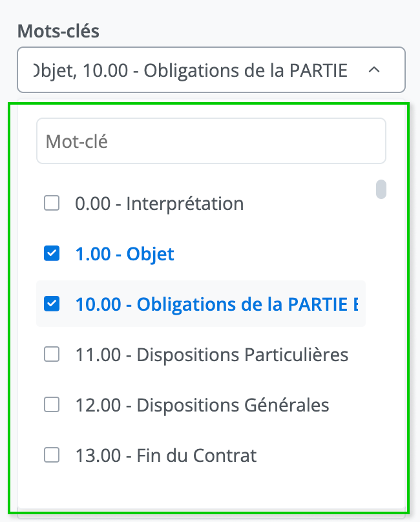The image size is (420, 522).
Task: Tick the 11.00 - Dispositions Particulières checkbox
Action: tap(52, 354)
